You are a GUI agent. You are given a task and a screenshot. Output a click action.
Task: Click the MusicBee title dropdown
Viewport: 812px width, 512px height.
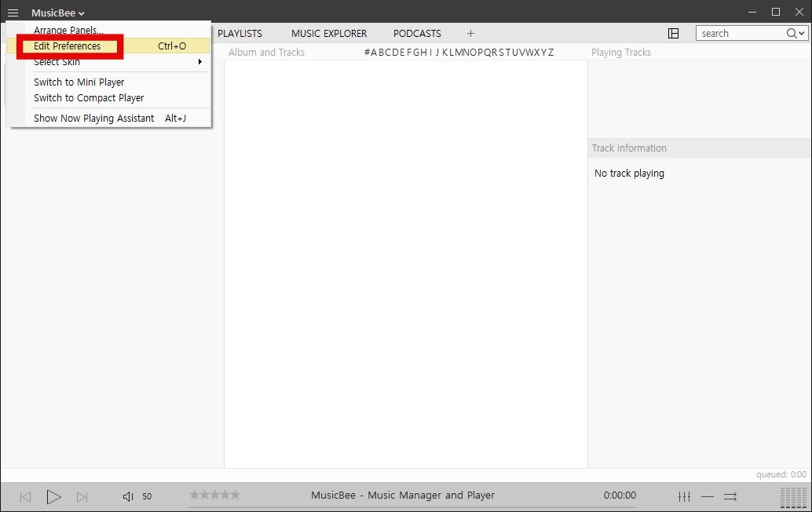(x=58, y=13)
